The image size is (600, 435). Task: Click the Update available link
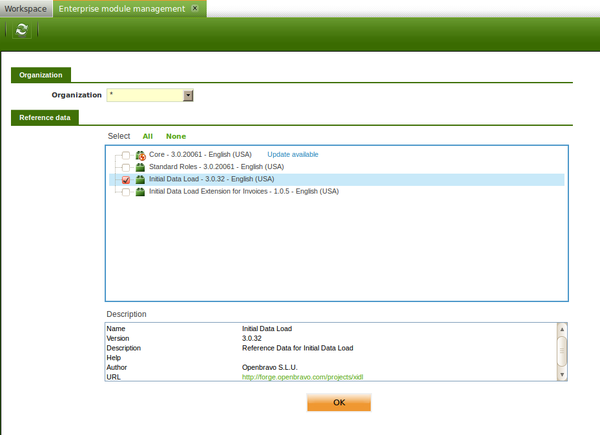pyautogui.click(x=292, y=155)
